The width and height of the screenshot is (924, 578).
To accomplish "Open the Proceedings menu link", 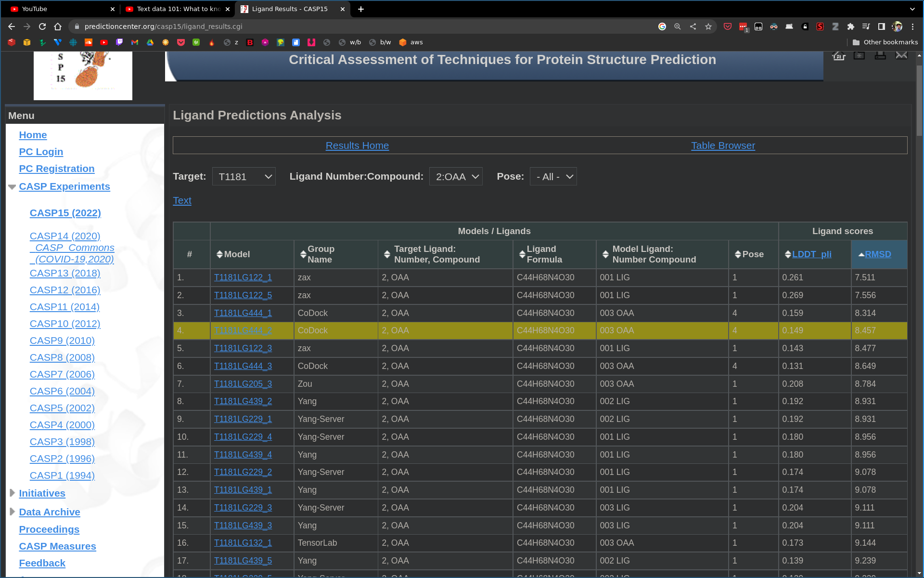I will click(49, 529).
